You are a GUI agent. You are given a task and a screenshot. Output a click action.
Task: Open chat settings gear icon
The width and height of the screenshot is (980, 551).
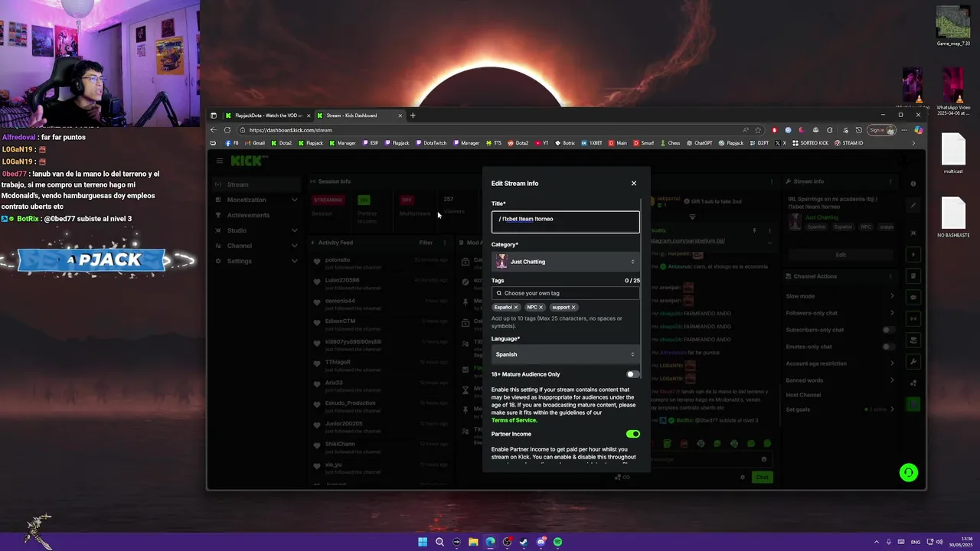coord(742,477)
